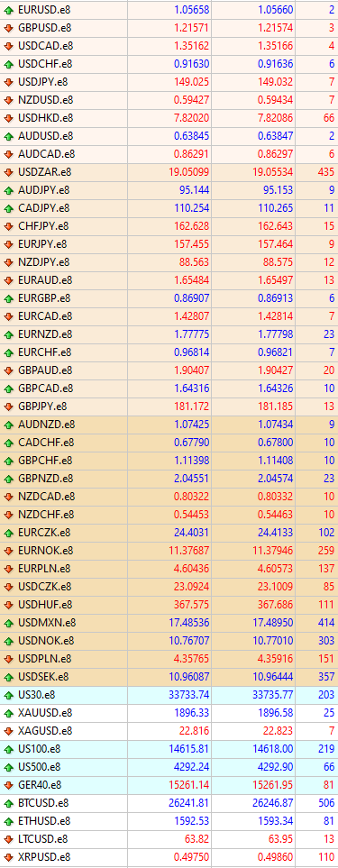
Task: Click the EURCZK ask price 24.4133
Action: 273,533
